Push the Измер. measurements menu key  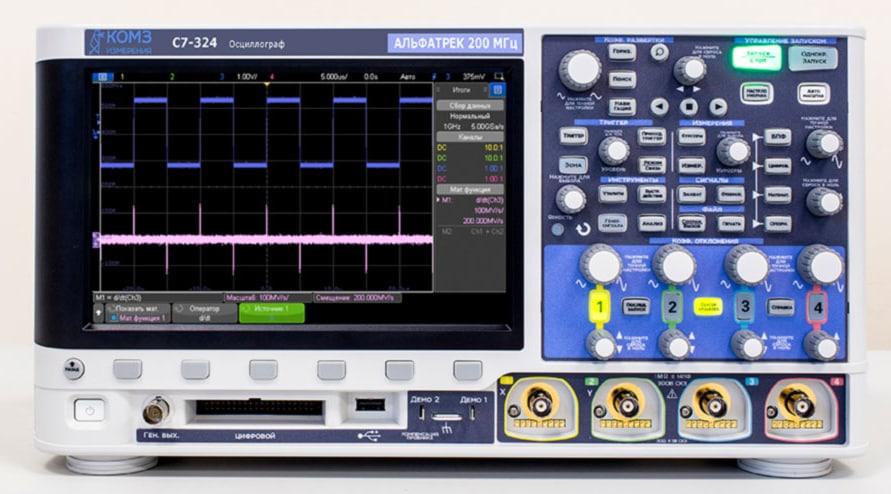pos(691,165)
